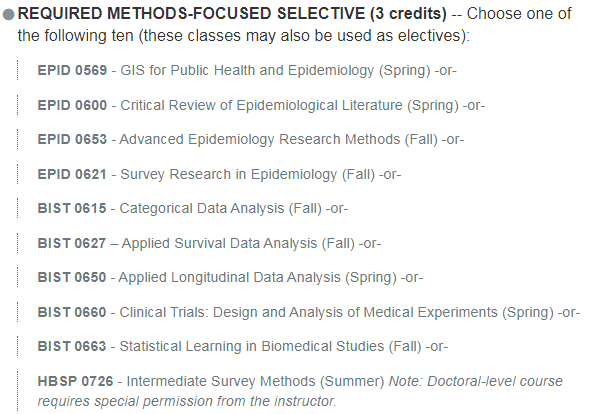Select BIST 0627 course code
Image resolution: width=599 pixels, height=414 pixels.
tap(72, 243)
